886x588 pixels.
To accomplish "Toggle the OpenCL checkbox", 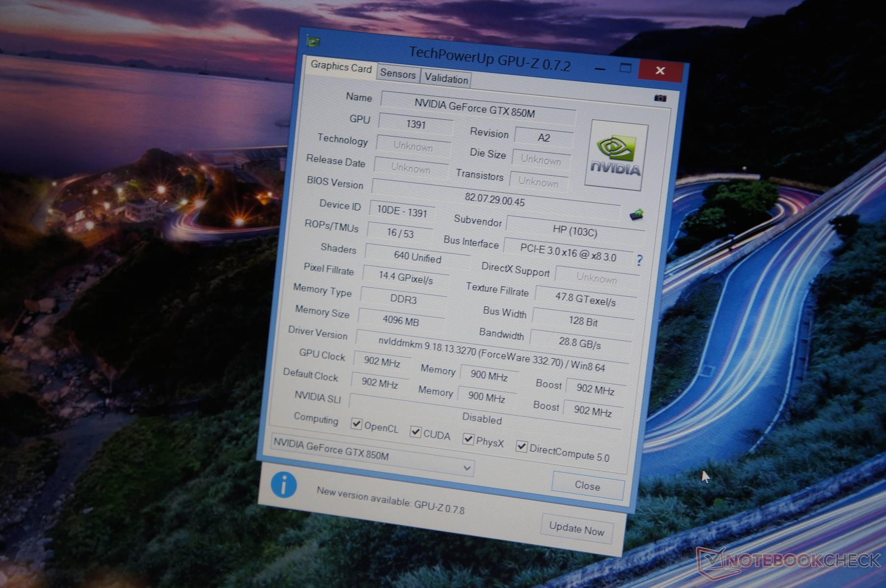I will coord(356,423).
